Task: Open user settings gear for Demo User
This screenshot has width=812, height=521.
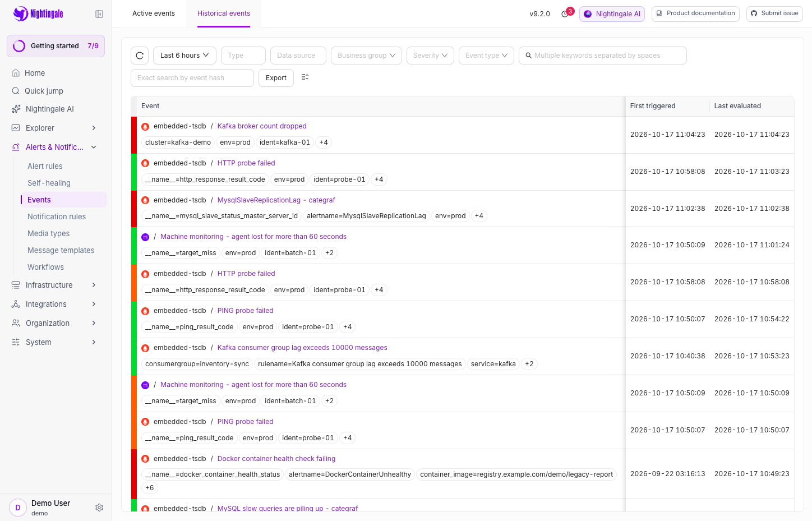Action: coord(99,508)
